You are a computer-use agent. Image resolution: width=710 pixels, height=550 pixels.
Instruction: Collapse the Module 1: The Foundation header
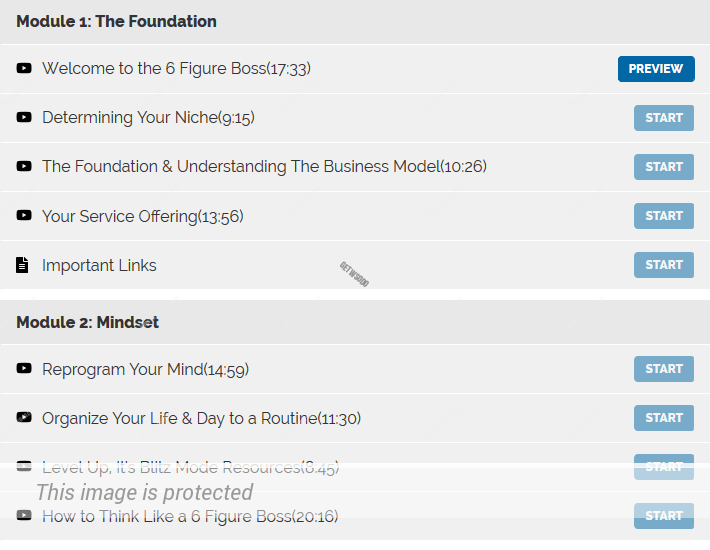pos(116,21)
